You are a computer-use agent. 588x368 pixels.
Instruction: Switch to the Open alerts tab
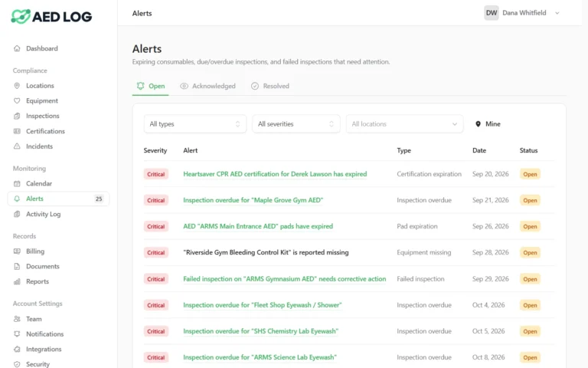pos(150,86)
